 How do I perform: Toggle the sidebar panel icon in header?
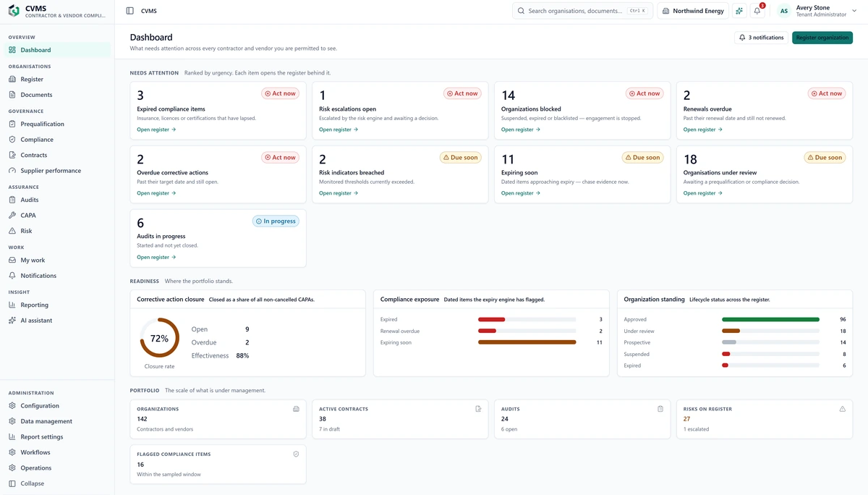[x=130, y=11]
